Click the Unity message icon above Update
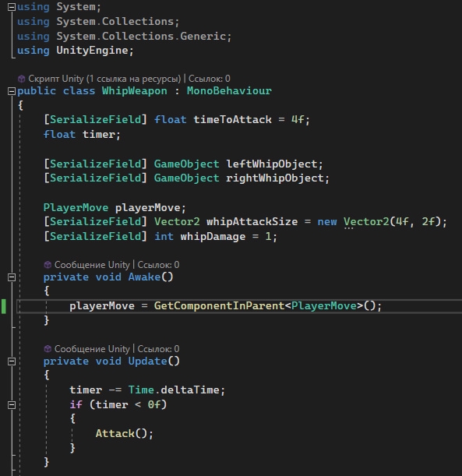 [48, 349]
